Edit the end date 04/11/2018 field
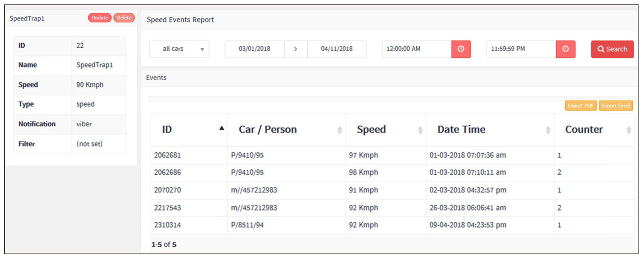This screenshot has height=260, width=644. (336, 49)
